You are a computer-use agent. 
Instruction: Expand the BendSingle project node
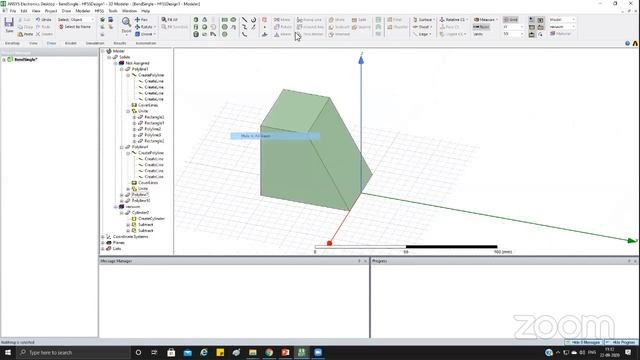pos(4,60)
